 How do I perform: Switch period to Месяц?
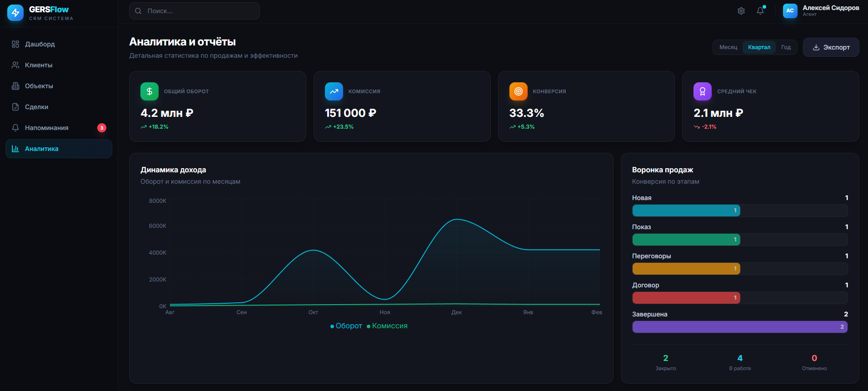click(728, 47)
